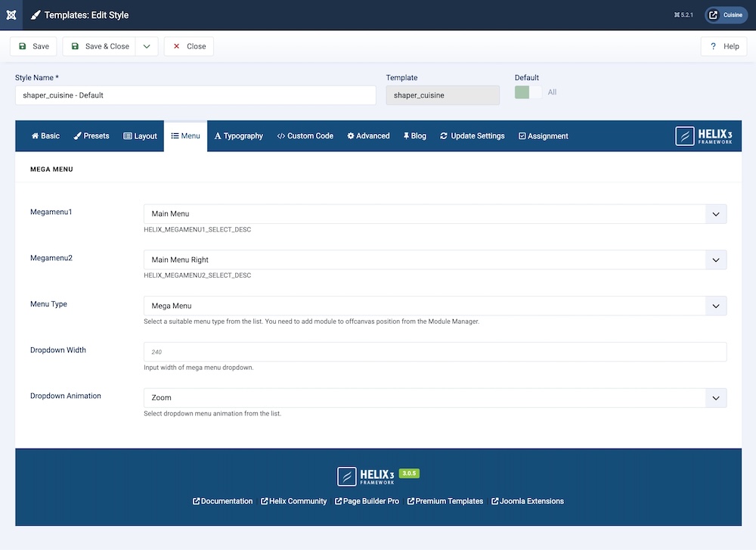Toggle the Default style switch
This screenshot has width=756, height=550.
point(528,92)
